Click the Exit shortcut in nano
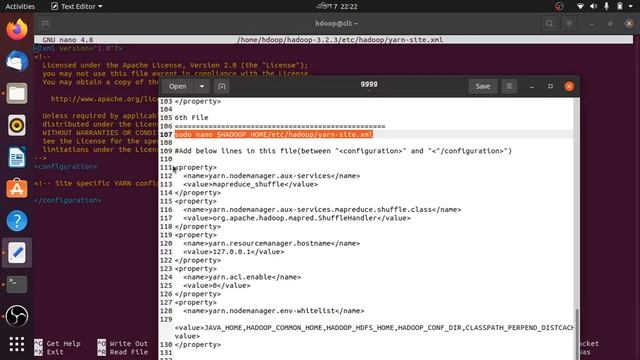Screen dimensions: 640x360 (x=49, y=352)
